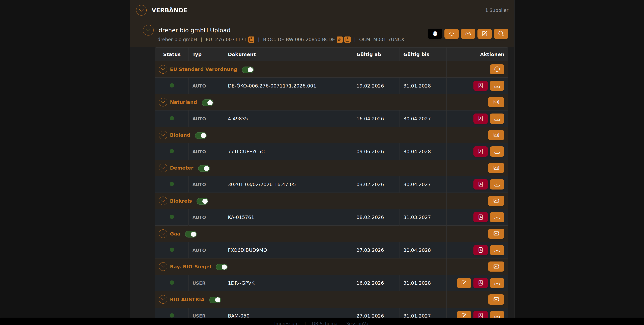The width and height of the screenshot is (644, 325).
Task: Toggle the Gäa switch
Action: 191,234
